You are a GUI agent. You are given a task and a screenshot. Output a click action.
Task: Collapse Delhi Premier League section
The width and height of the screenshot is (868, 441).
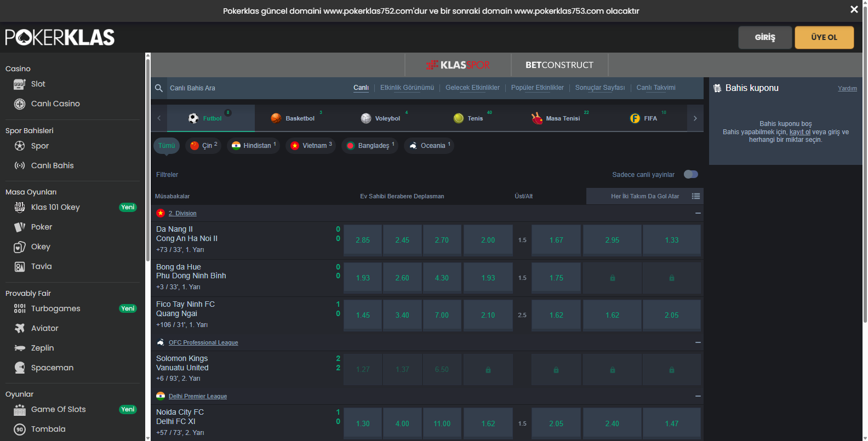point(698,396)
